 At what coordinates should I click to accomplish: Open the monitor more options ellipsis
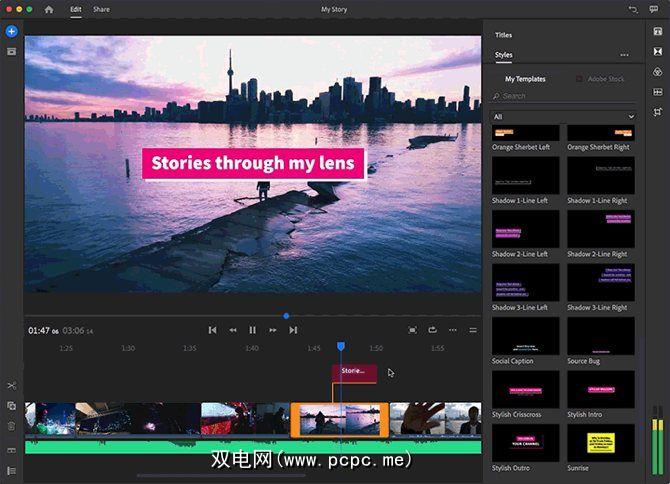(x=453, y=330)
